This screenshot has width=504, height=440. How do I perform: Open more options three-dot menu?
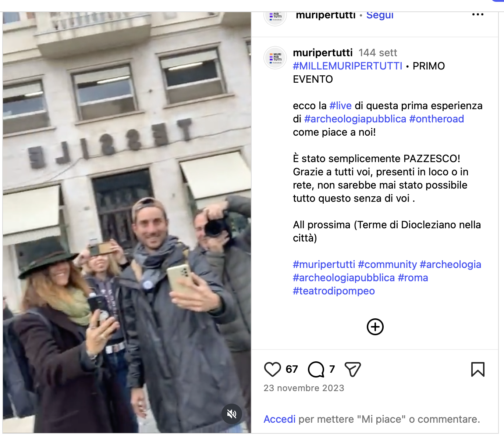[478, 14]
